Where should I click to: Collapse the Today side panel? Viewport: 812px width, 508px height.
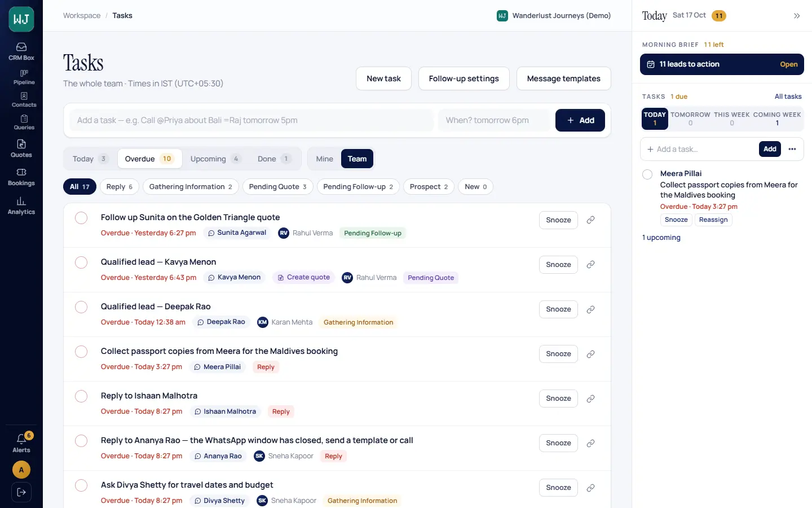click(797, 16)
